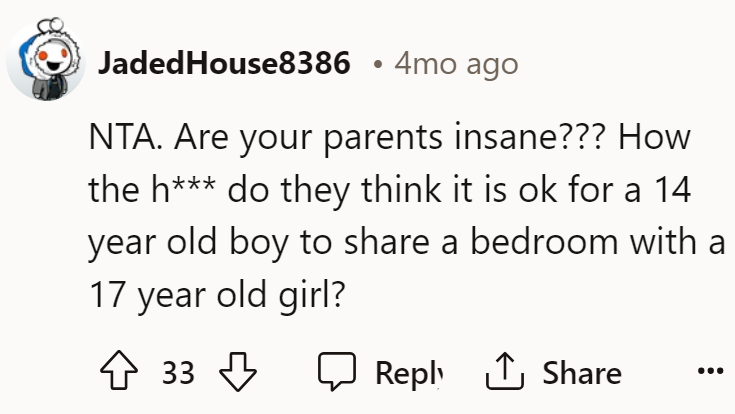This screenshot has width=735, height=414.
Task: Click the 4mo ago timestamp
Action: tap(456, 64)
